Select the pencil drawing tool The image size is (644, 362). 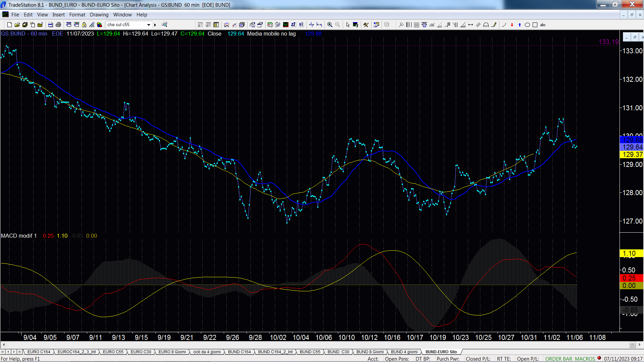pos(494,25)
